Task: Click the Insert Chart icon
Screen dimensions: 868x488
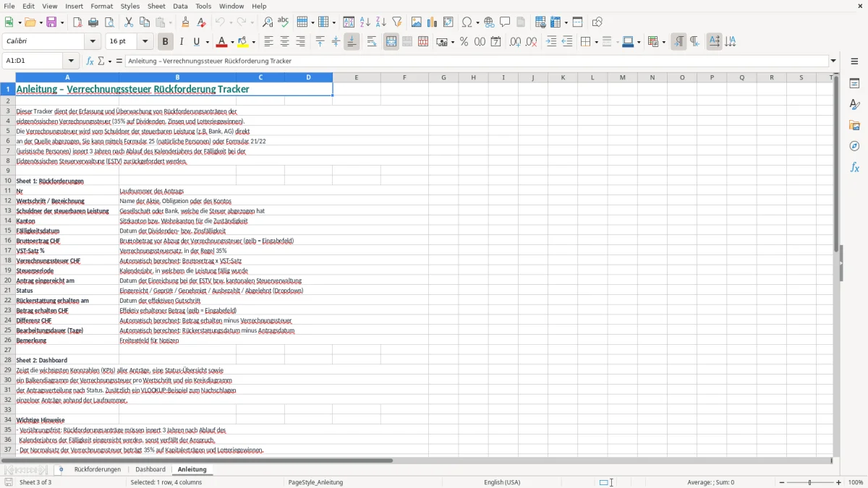Action: 433,22
